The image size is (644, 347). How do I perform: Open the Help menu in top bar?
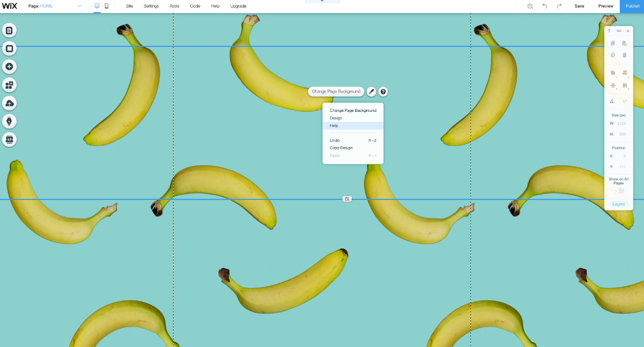click(x=215, y=6)
